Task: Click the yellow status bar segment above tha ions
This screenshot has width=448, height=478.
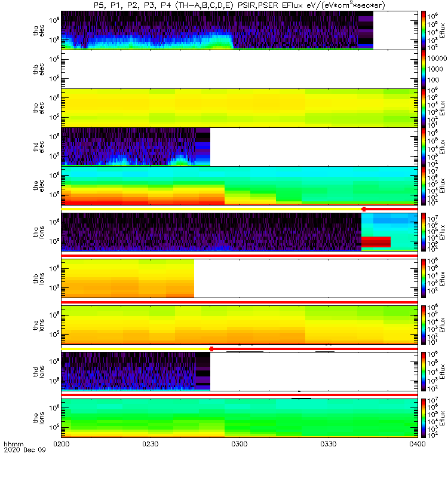Action: (x=211, y=209)
